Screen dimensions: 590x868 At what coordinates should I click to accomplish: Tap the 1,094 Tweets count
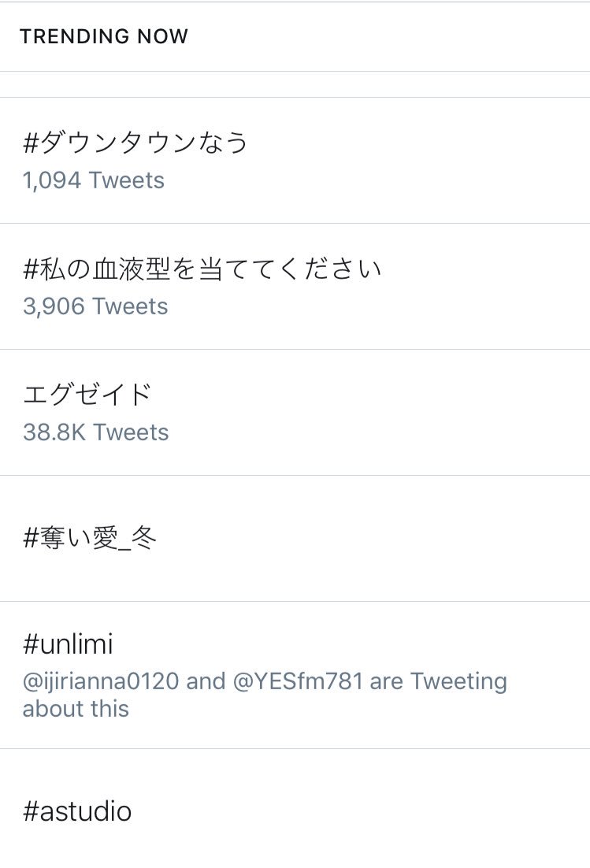click(94, 180)
